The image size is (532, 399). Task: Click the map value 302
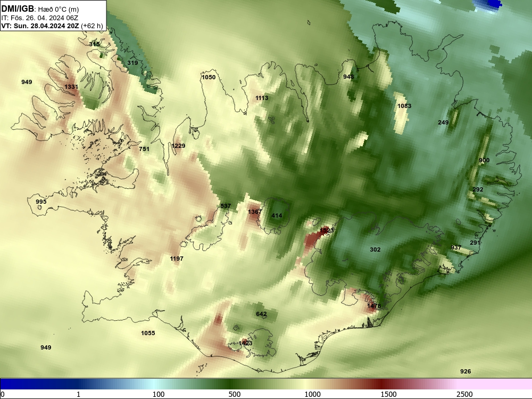click(375, 250)
